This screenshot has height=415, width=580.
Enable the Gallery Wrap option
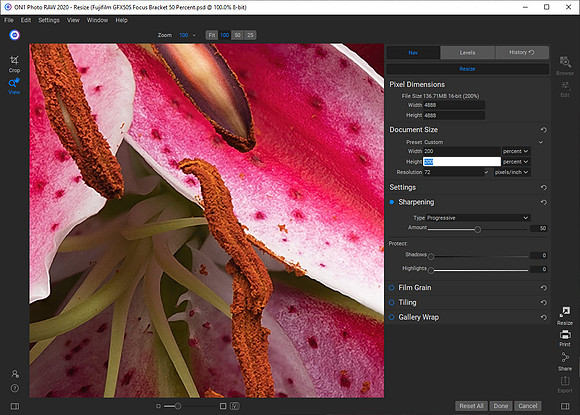coord(391,317)
